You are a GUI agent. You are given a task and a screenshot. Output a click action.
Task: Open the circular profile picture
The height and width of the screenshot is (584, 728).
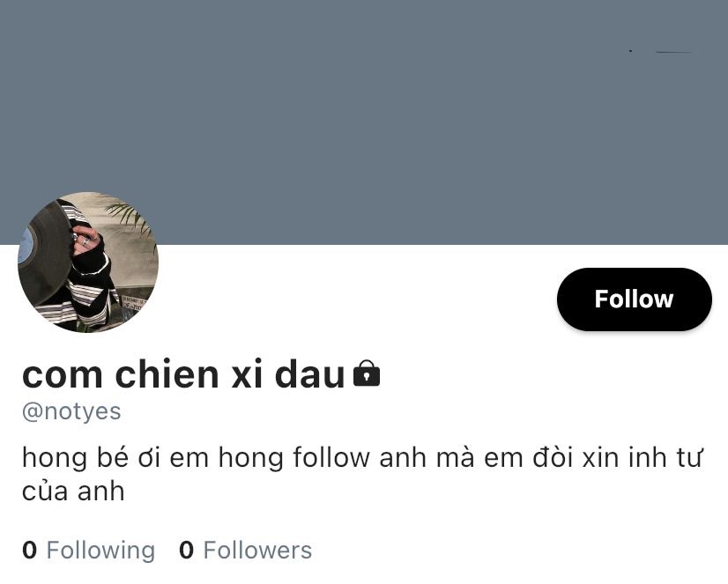88,262
